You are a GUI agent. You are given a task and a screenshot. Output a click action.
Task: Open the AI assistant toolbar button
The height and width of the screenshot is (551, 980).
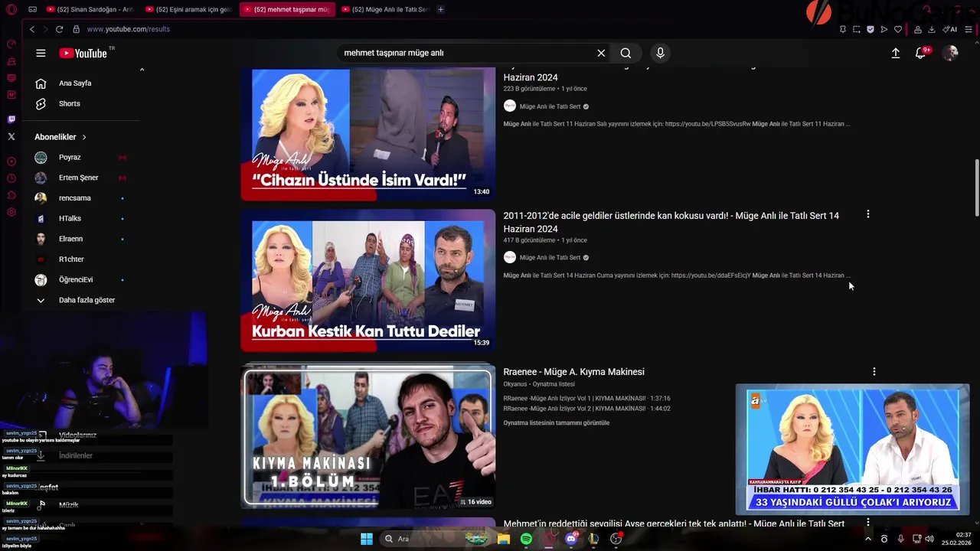tap(950, 29)
